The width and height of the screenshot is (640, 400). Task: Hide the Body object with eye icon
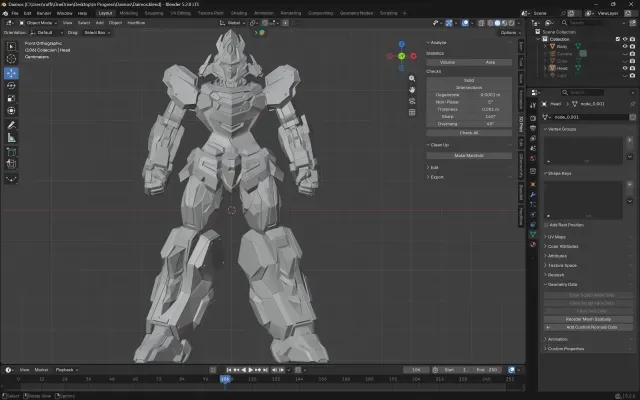(625, 47)
